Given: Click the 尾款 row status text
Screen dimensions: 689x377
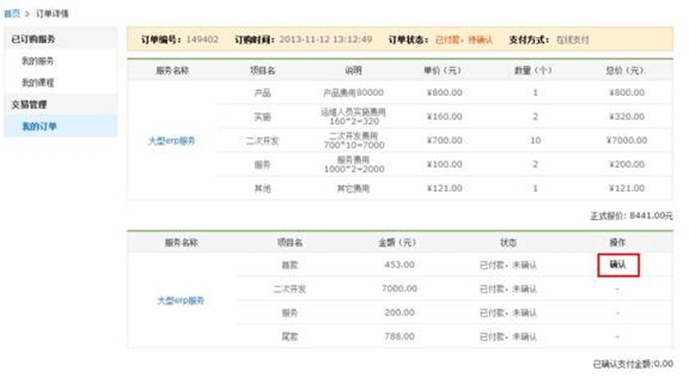Looking at the screenshot, I should [x=508, y=337].
